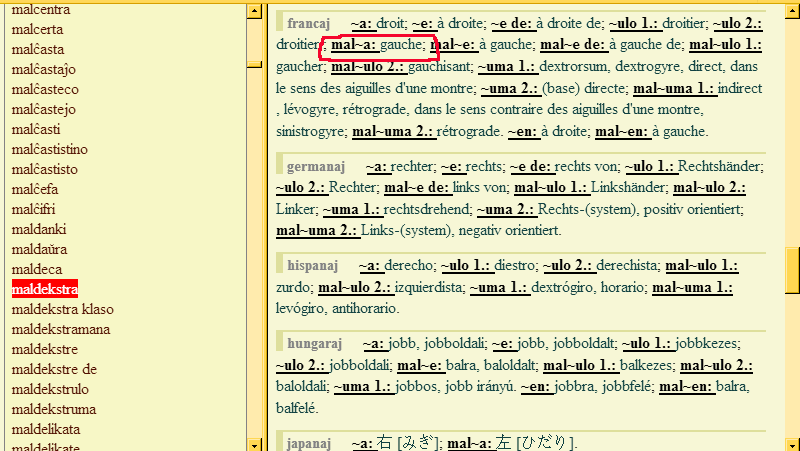Open the entry malĉefa
The width and height of the screenshot is (800, 451).
coord(35,189)
